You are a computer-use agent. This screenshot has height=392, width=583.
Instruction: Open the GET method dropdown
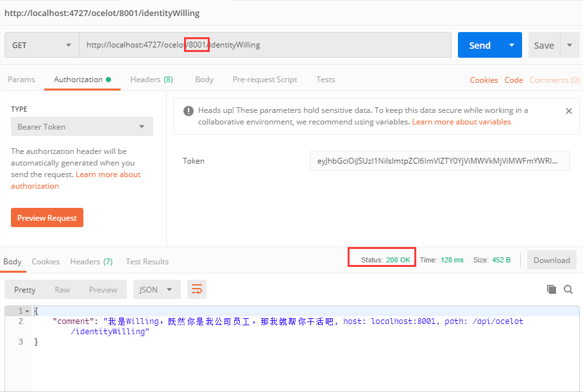click(x=42, y=45)
